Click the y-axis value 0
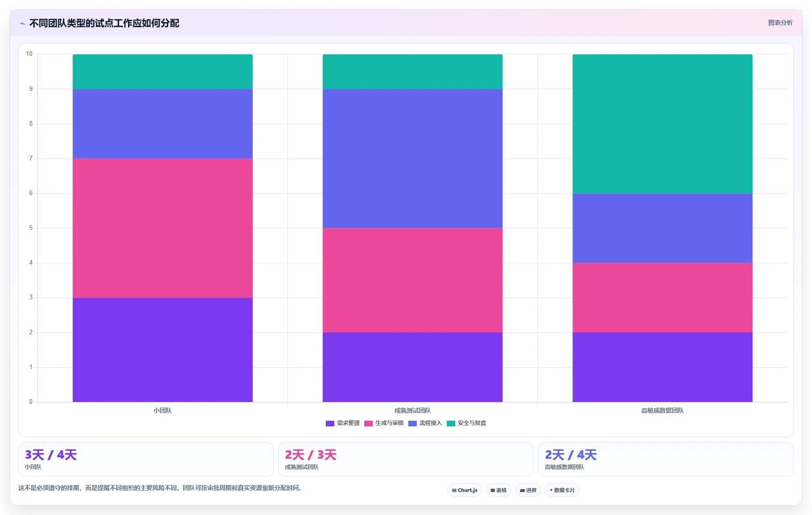Image resolution: width=812 pixels, height=515 pixels. (31, 402)
